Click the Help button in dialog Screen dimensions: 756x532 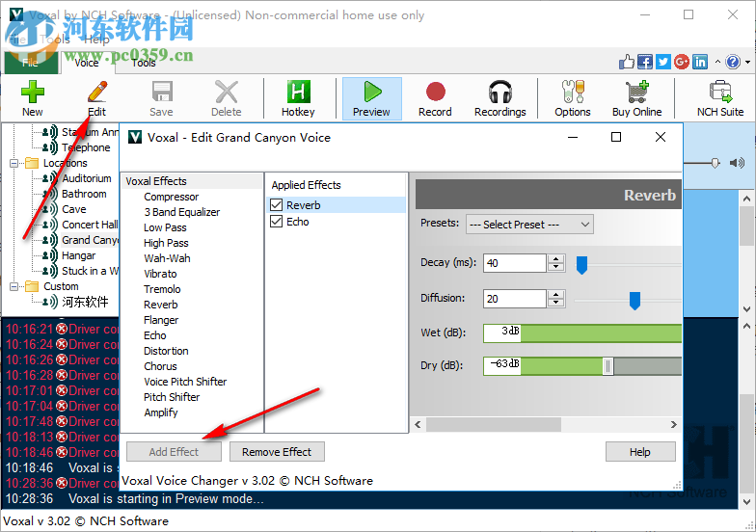(640, 451)
